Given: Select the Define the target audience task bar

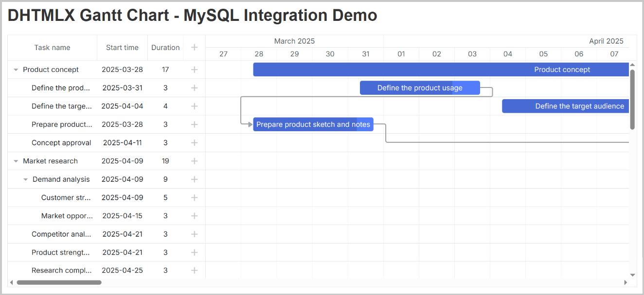Looking at the screenshot, I should click(x=566, y=106).
